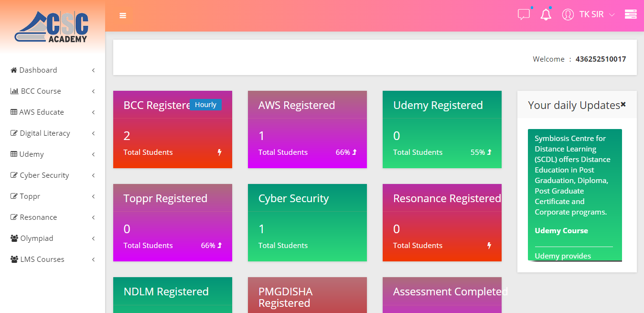Open the Udemy Registered card title
The image size is (644, 313).
click(x=438, y=105)
